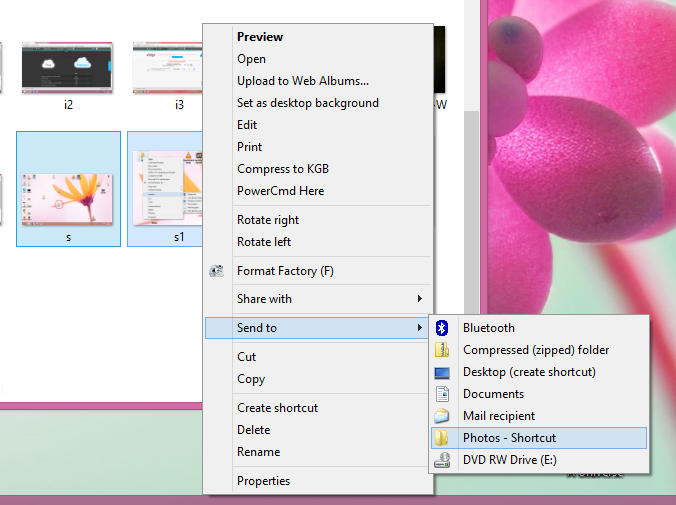Click the s1 file name label

[x=179, y=237]
